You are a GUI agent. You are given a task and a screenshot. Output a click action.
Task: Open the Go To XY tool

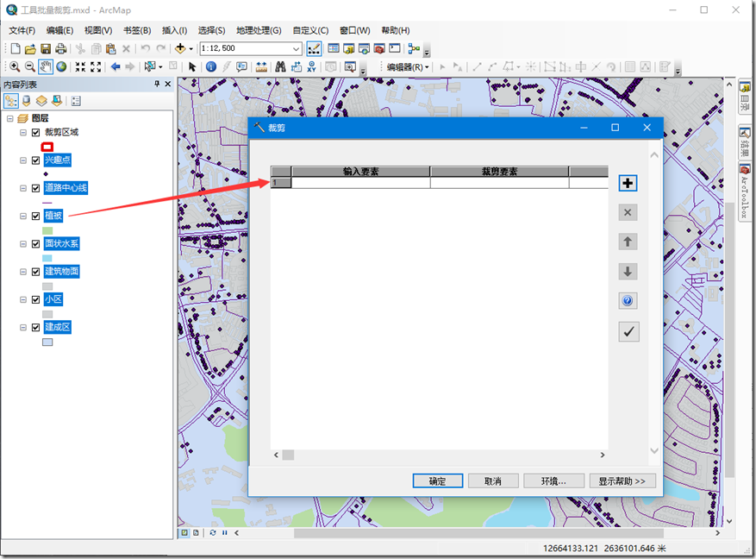pos(311,66)
